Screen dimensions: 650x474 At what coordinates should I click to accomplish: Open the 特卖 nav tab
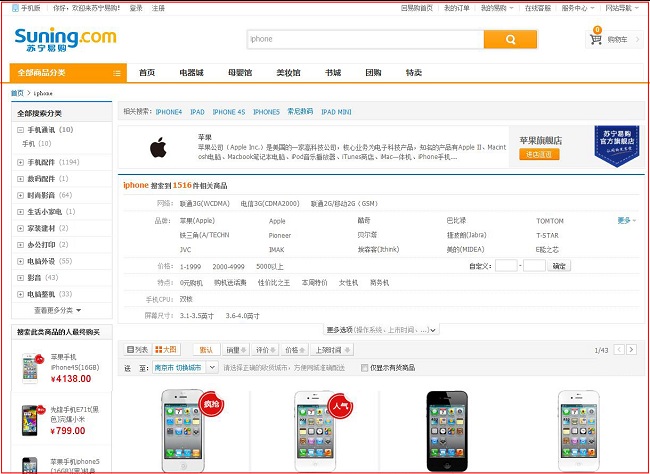(414, 73)
